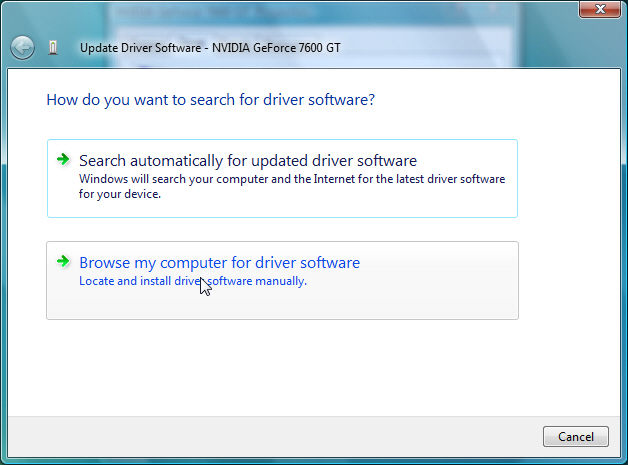Viewport: 628px width, 465px height.
Task: Choose Search automatically for updated driver software
Action: pyautogui.click(x=282, y=179)
